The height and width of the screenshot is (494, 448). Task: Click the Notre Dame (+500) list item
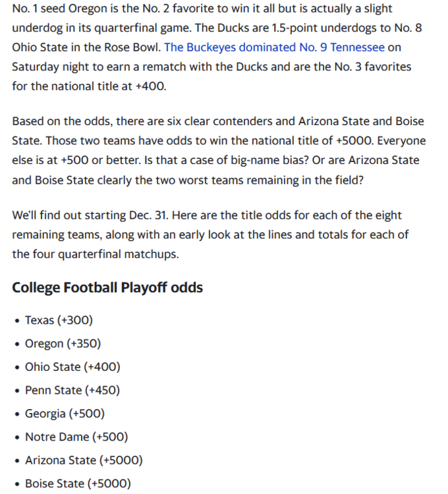tap(76, 437)
